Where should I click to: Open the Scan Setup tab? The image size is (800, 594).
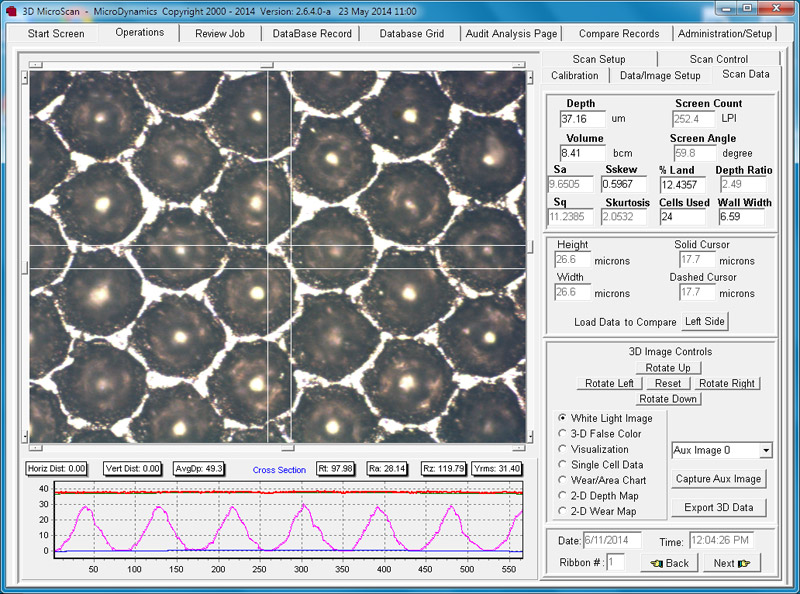(598, 59)
